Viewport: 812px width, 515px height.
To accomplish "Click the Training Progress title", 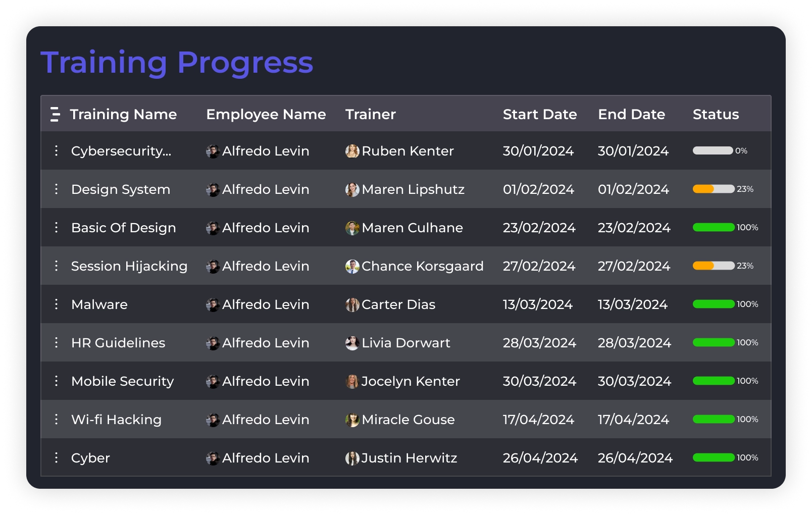I will coord(177,63).
